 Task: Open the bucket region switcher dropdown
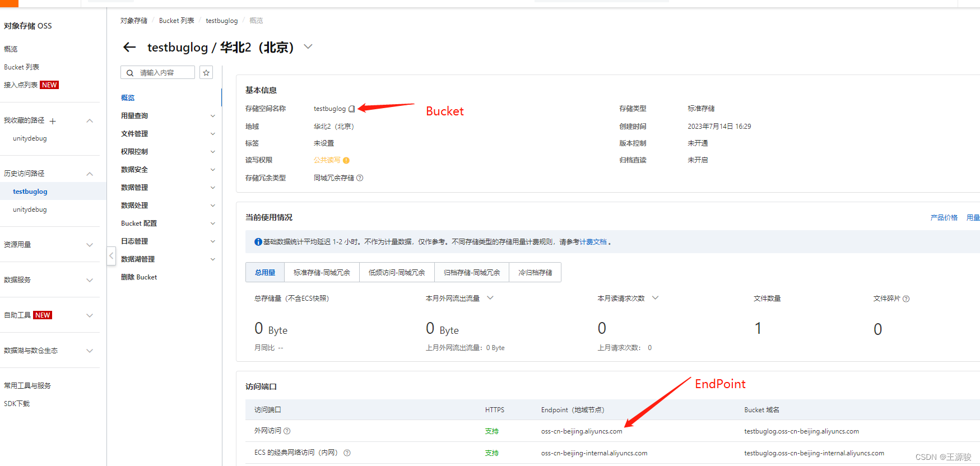(308, 46)
